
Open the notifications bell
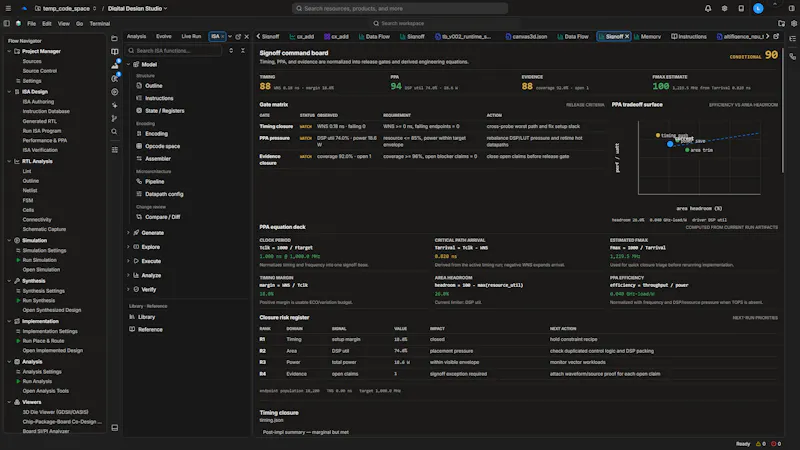[x=708, y=8]
